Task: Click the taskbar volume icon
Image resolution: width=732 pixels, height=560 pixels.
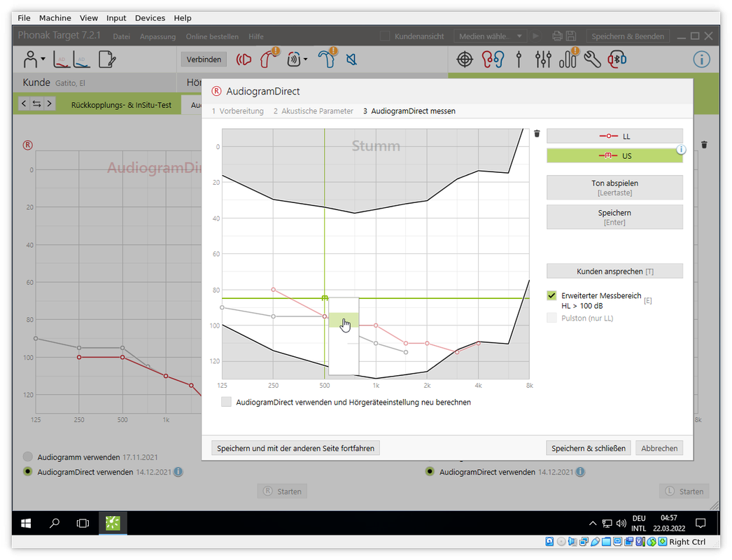Action: [621, 523]
